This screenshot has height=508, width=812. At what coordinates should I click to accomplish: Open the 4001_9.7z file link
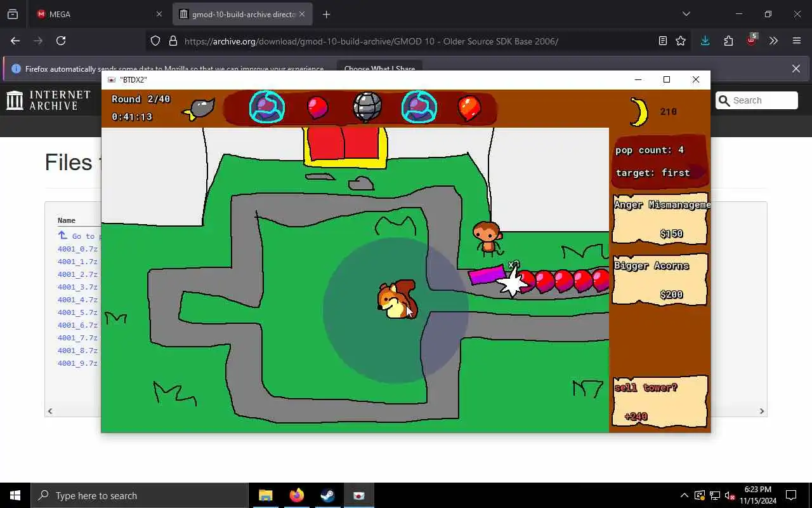(77, 363)
